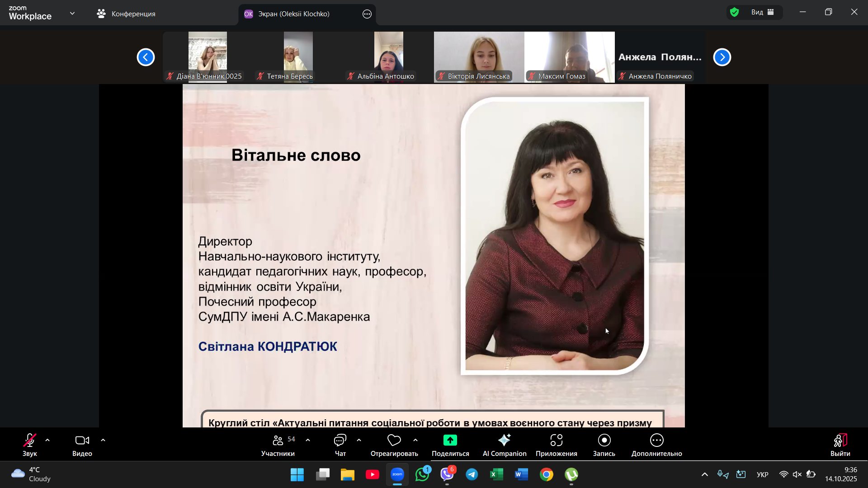Open the Вид view layout button
Image resolution: width=868 pixels, height=488 pixels.
(x=763, y=12)
